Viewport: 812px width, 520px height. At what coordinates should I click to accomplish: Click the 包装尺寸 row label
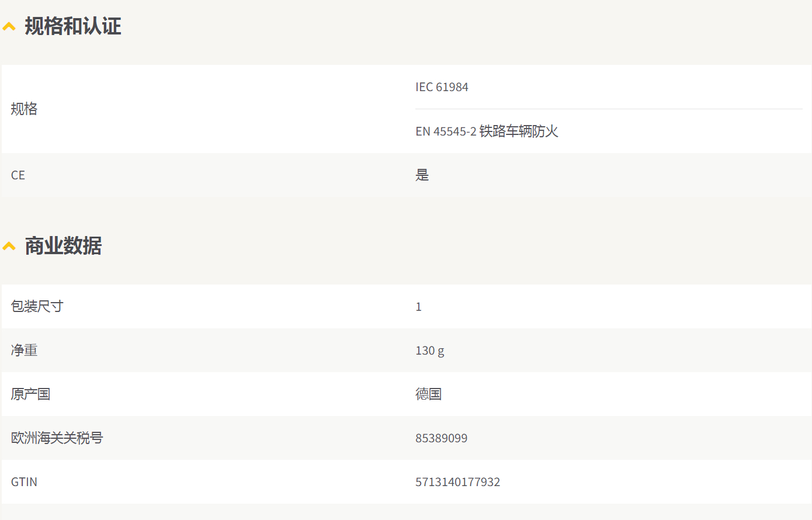(37, 306)
